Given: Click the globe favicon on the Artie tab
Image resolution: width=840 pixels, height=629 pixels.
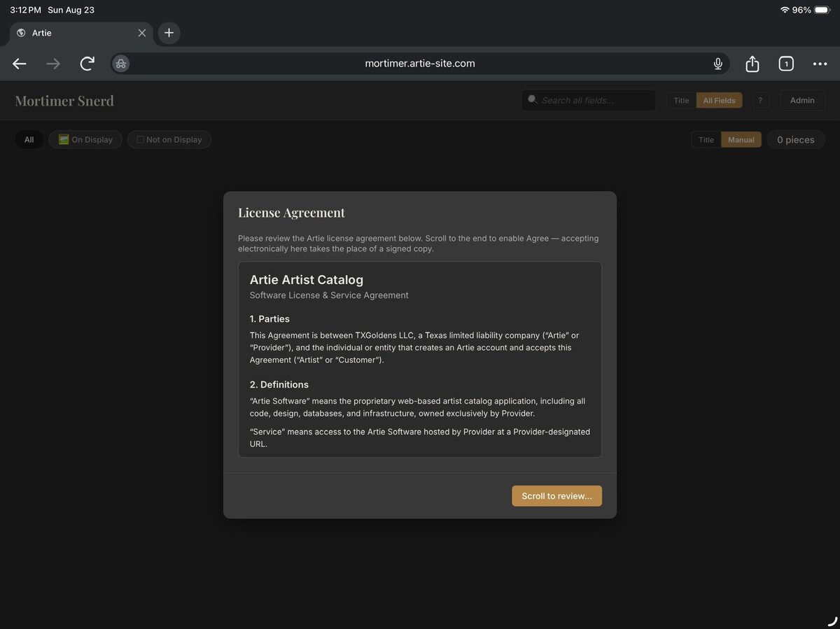Looking at the screenshot, I should [21, 33].
